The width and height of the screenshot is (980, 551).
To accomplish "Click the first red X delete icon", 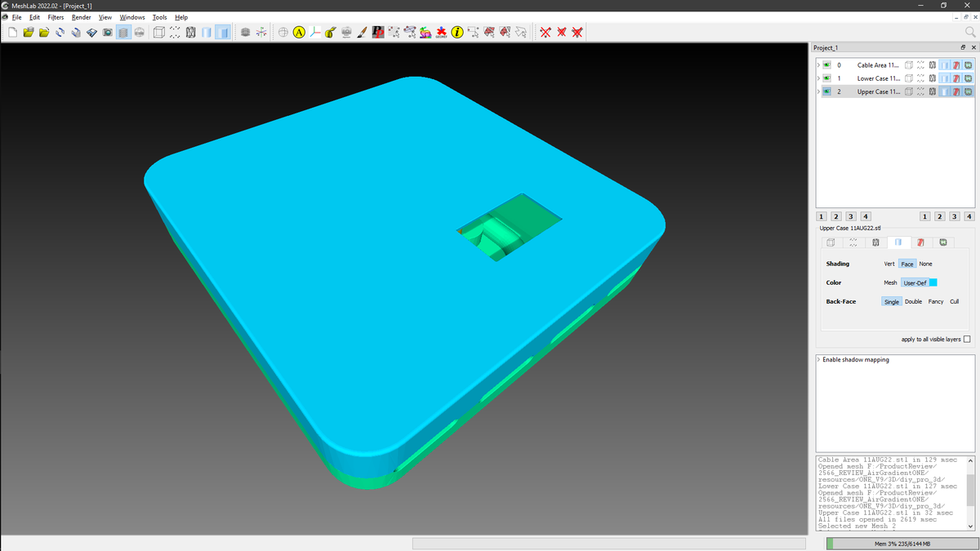I will point(545,33).
